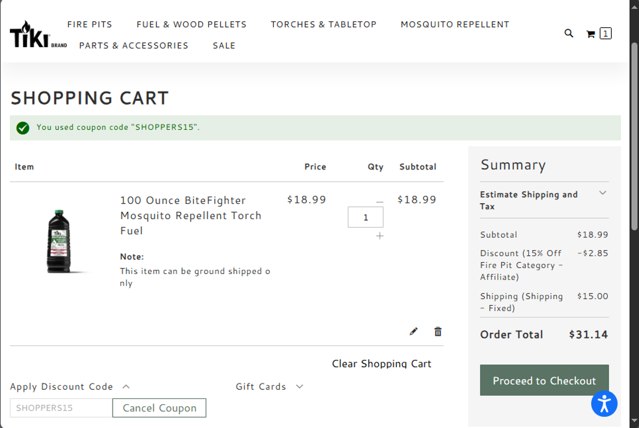
Task: Expand the Gift Cards section
Action: click(269, 386)
